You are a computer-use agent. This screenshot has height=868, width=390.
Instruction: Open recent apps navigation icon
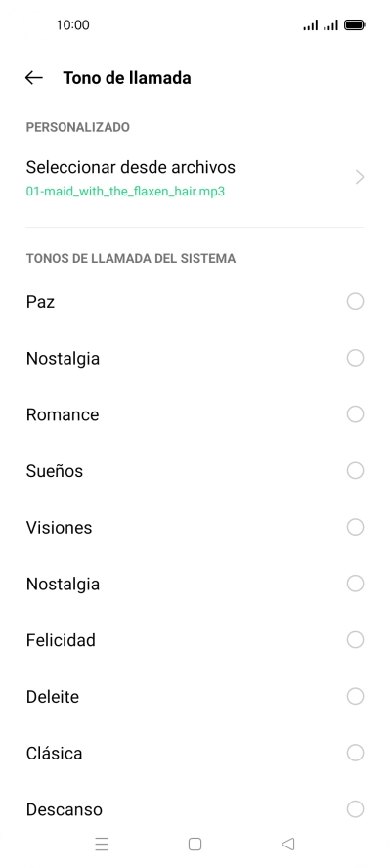click(x=102, y=844)
